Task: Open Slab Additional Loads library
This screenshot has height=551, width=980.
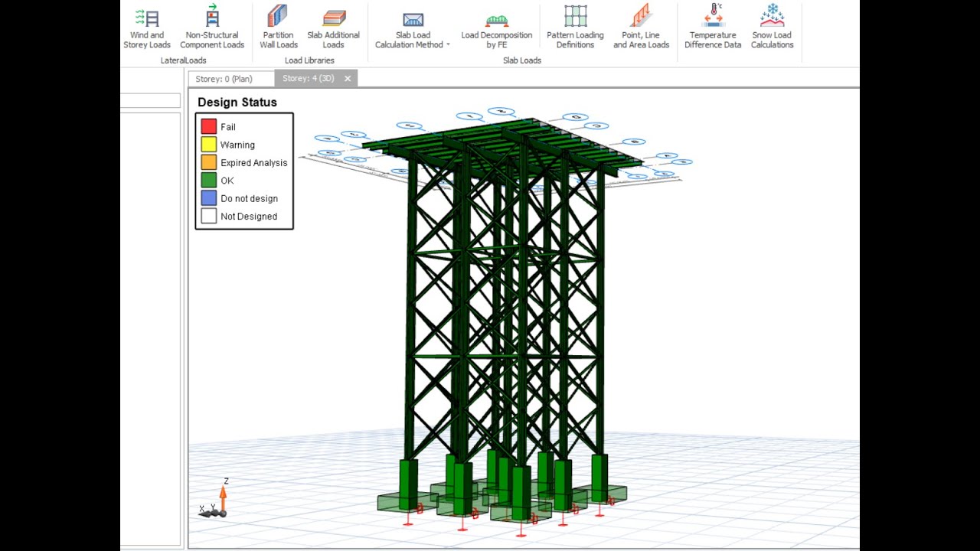Action: [x=333, y=28]
